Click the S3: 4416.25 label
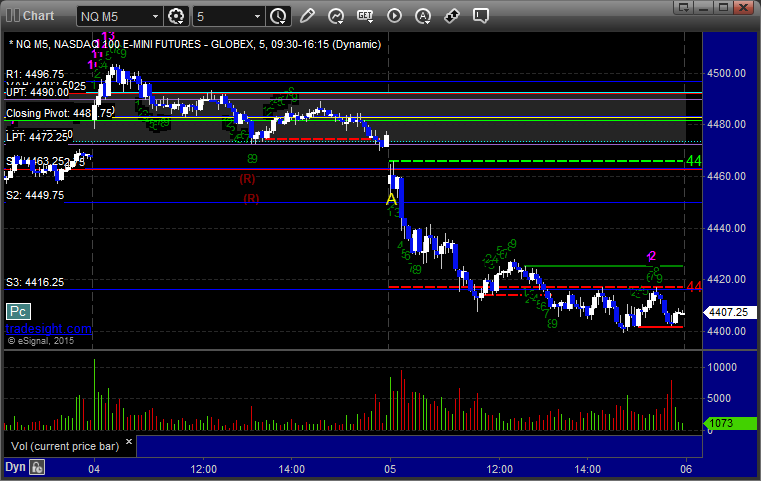Viewport: 761px width, 481px height. tap(35, 282)
